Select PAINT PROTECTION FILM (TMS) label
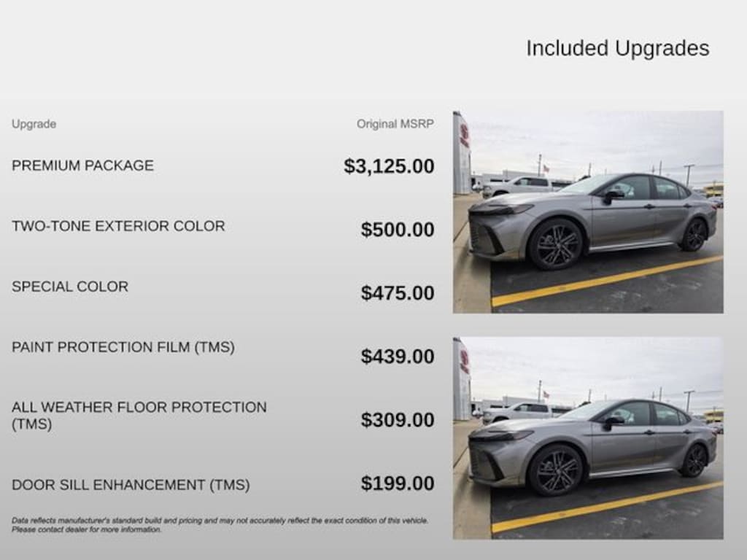 123,347
